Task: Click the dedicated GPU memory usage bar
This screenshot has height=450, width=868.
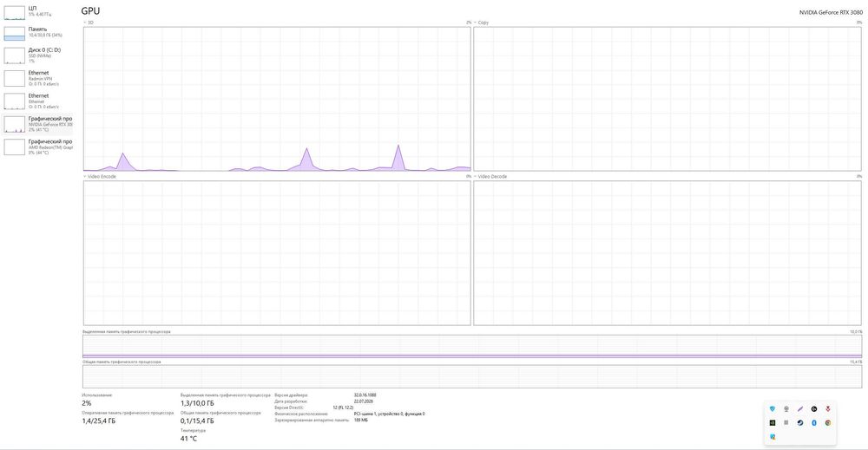Action: [472, 346]
